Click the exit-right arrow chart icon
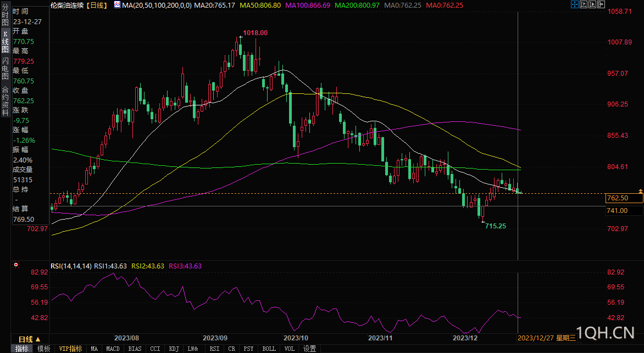 601,4
